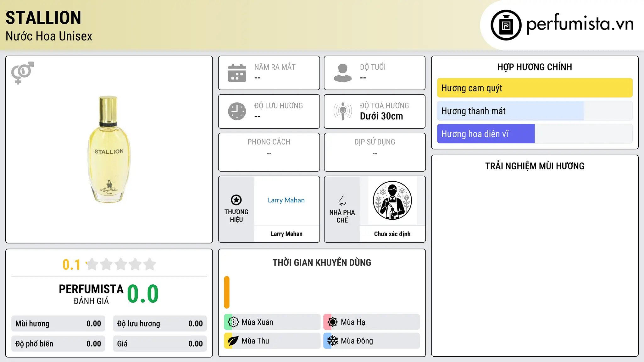The width and height of the screenshot is (644, 362).
Task: Click the Nhà pha chế label
Action: coord(342,216)
